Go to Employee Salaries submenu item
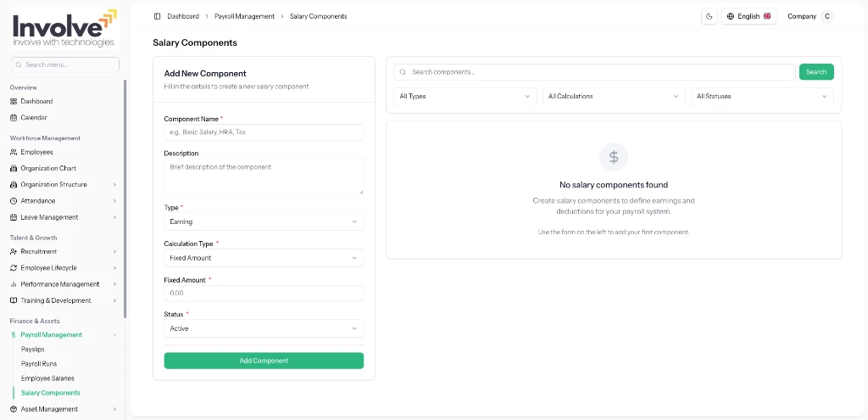The height and width of the screenshot is (420, 868). tap(47, 378)
